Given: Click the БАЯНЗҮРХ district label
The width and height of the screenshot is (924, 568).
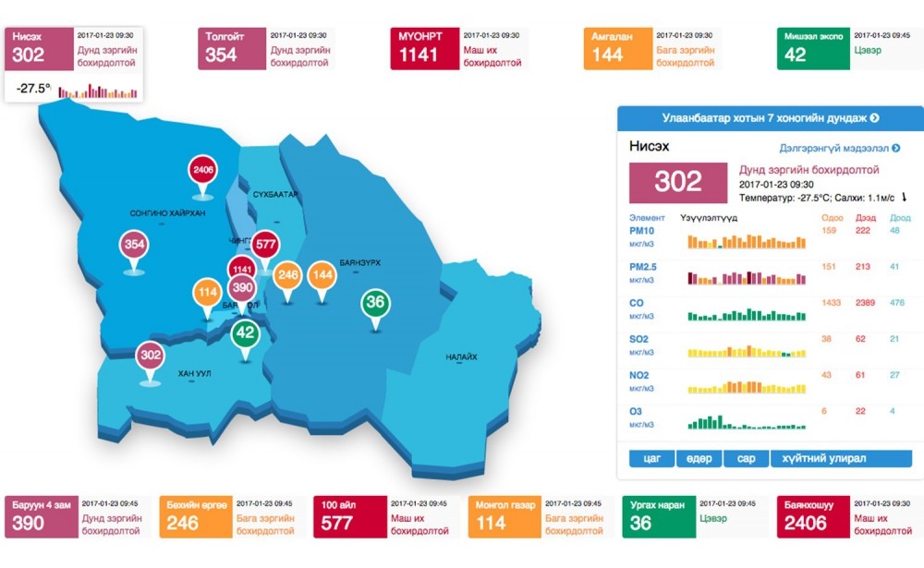Looking at the screenshot, I should [360, 263].
